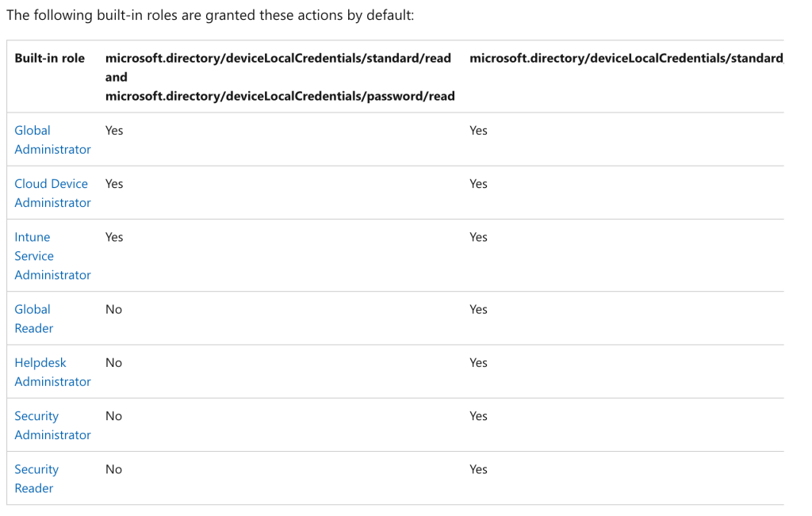This screenshot has width=812, height=516.
Task: Follow the Security Reader role link
Action: (x=36, y=479)
